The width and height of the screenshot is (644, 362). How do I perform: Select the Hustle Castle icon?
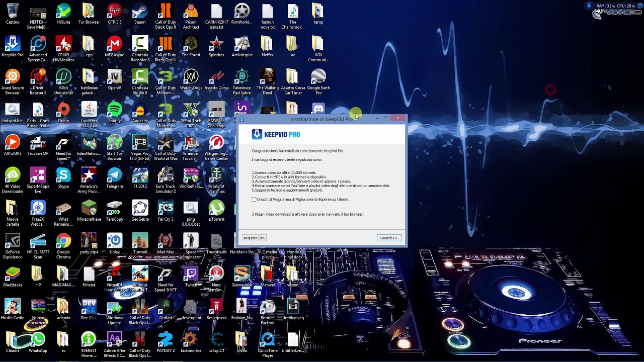[13, 307]
